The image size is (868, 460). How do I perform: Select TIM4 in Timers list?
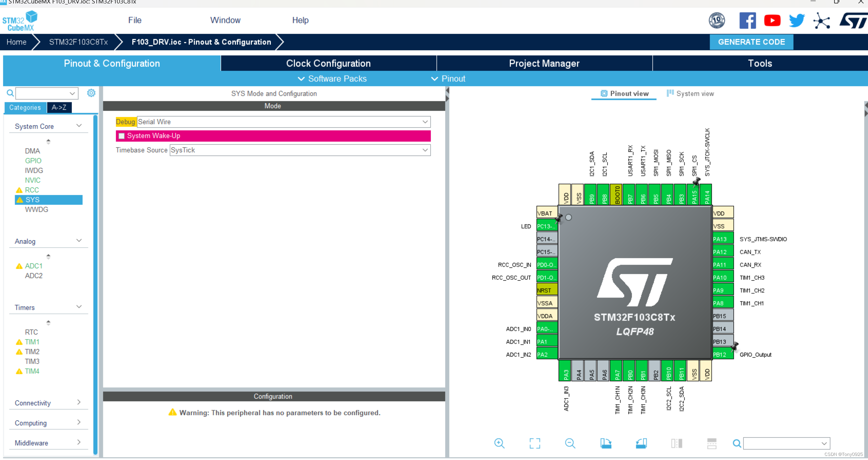point(32,371)
